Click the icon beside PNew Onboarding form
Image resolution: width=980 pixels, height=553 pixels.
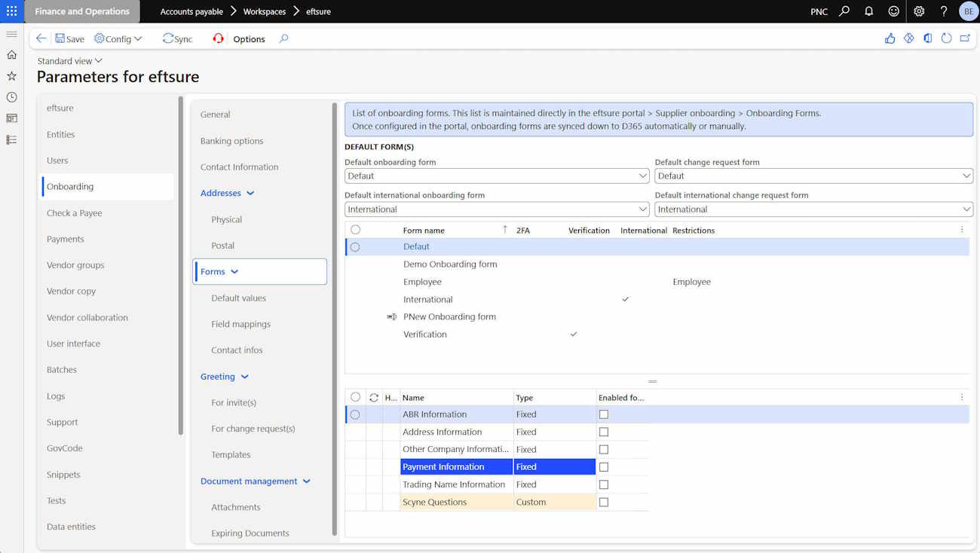391,317
